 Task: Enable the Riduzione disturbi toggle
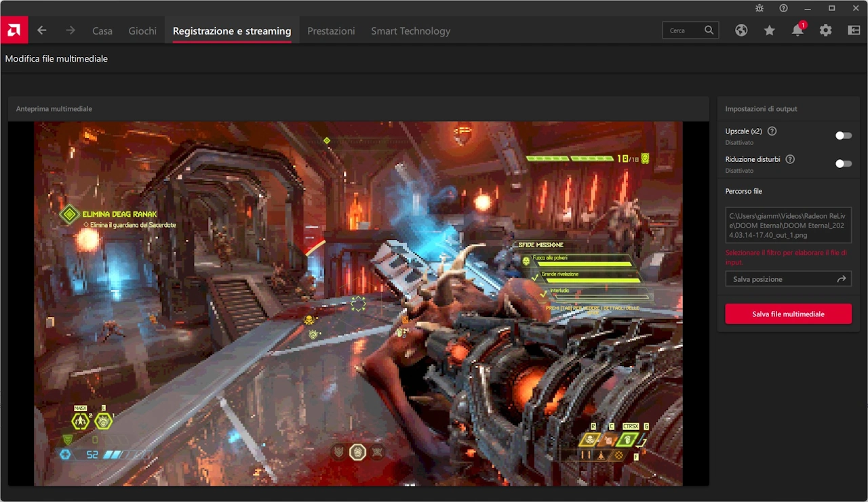pos(843,163)
